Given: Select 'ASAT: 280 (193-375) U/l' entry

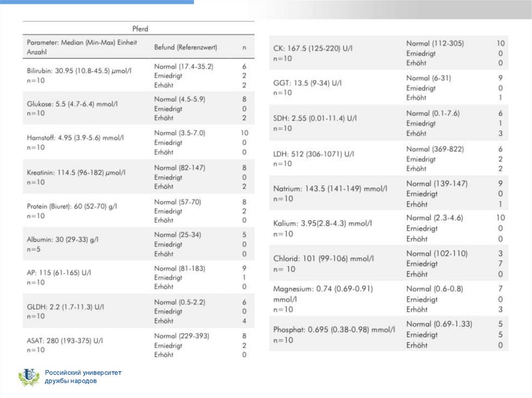Looking at the screenshot, I should tap(65, 341).
